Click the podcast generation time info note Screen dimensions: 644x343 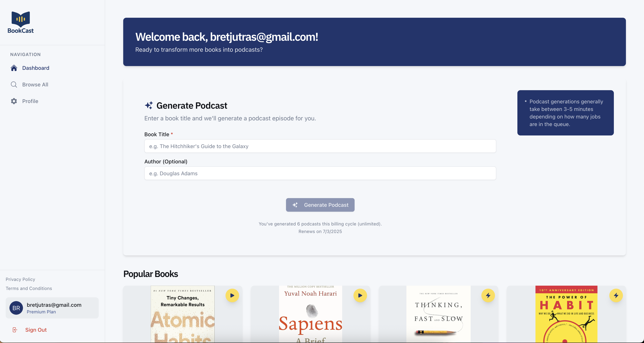pyautogui.click(x=565, y=113)
